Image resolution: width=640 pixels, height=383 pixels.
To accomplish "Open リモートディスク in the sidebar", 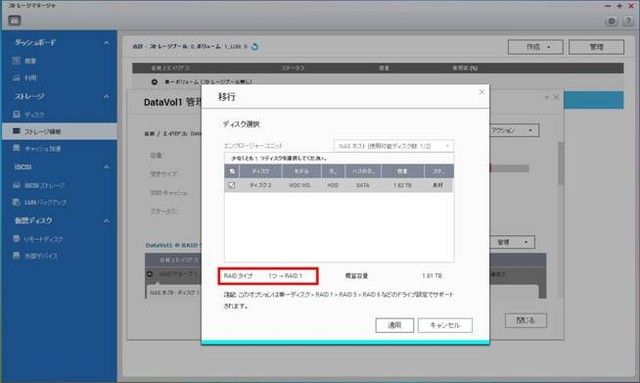I will [x=38, y=239].
